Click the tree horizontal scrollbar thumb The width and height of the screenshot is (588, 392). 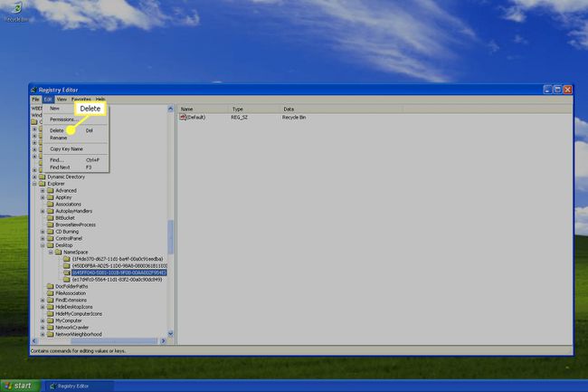(113, 341)
